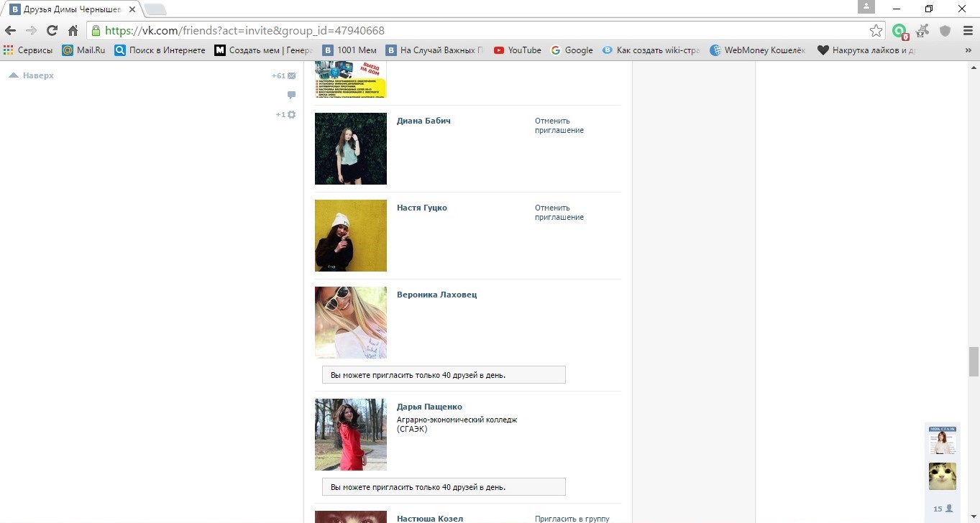Click the puzzle-piece extension icon in toolbar
This screenshot has width=980, height=523.
click(x=923, y=31)
